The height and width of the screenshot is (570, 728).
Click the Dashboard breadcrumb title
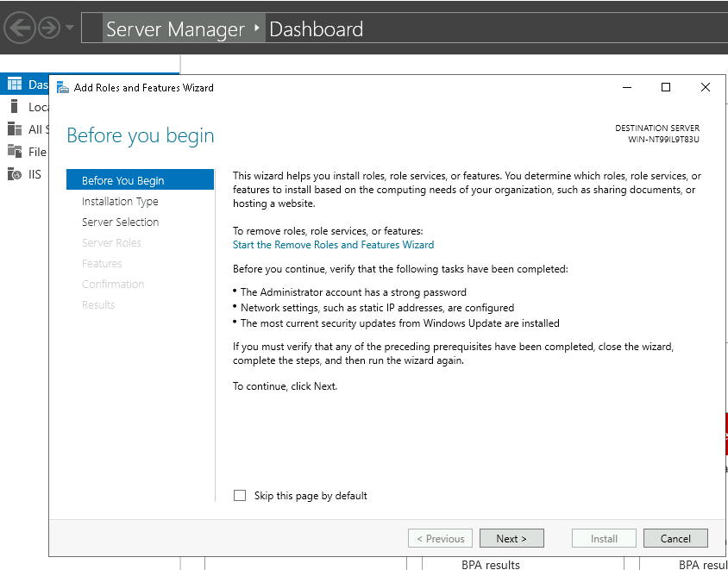[317, 29]
